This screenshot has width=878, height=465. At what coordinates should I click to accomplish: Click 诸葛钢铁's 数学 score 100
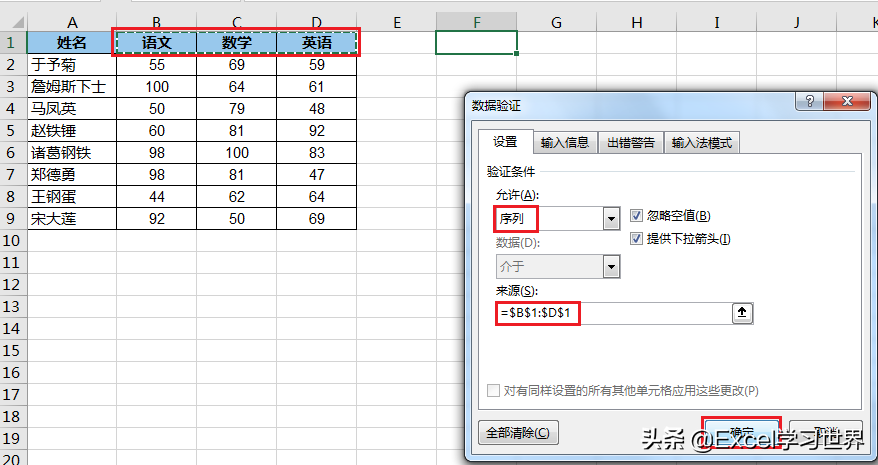[236, 153]
